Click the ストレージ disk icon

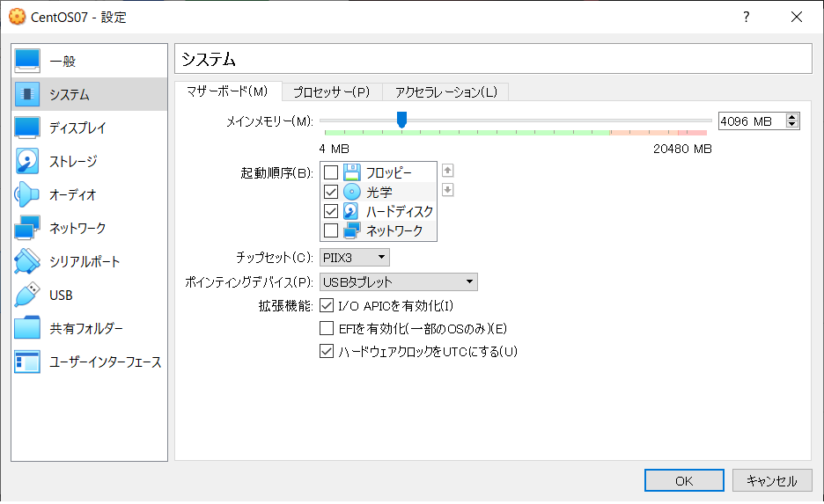coord(27,161)
